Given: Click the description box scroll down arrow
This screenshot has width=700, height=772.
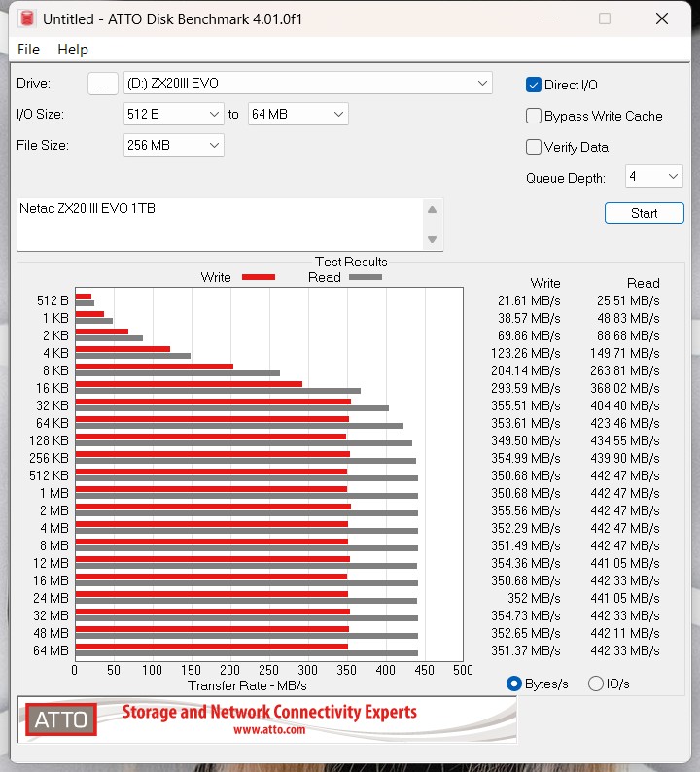Looking at the screenshot, I should 433,240.
